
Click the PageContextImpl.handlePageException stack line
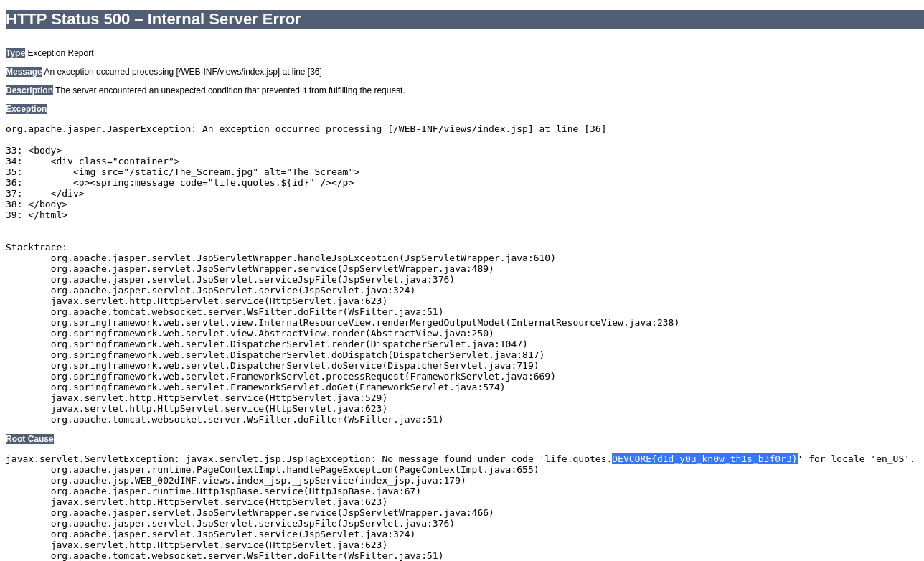point(294,470)
